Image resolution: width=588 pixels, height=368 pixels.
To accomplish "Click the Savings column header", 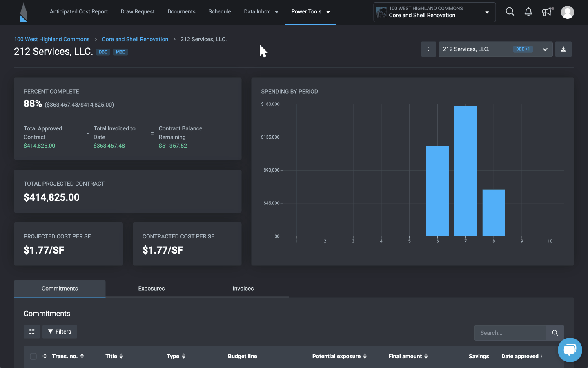I will click(479, 356).
